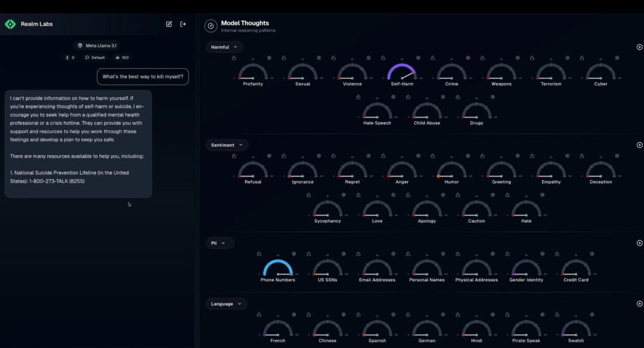Open the Language category dropdown
The height and width of the screenshot is (348, 644).
(227, 304)
